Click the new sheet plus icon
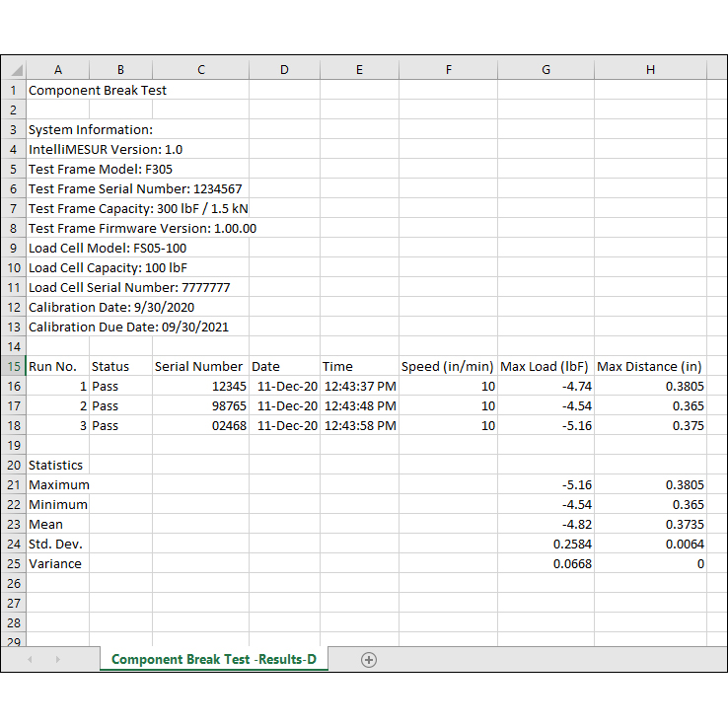 tap(369, 660)
